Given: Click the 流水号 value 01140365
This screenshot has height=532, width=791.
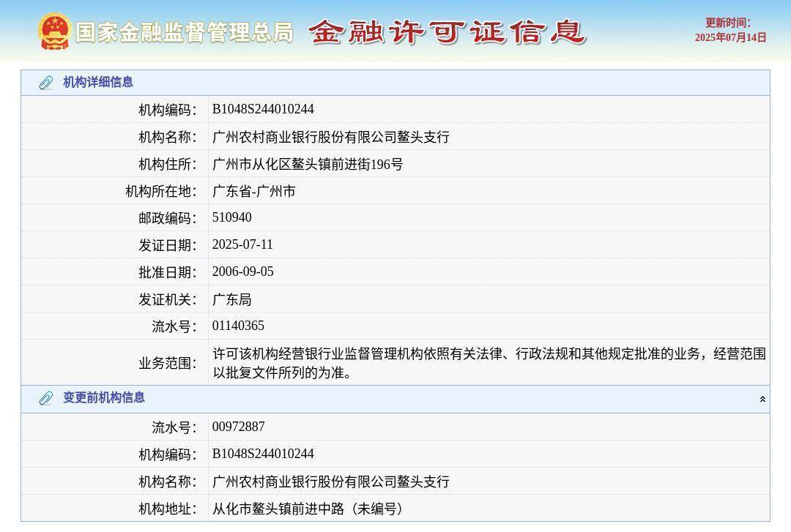Looking at the screenshot, I should (238, 325).
